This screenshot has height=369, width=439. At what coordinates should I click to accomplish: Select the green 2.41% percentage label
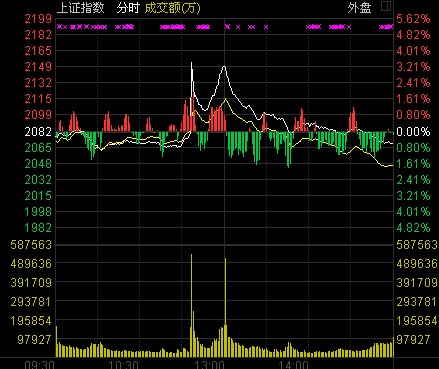coord(413,180)
